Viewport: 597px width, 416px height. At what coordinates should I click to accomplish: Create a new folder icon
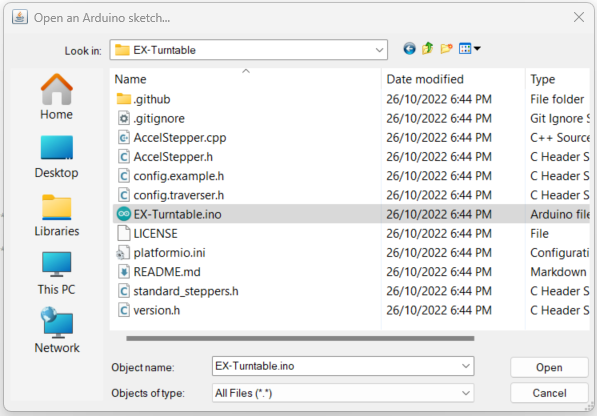[x=446, y=49]
